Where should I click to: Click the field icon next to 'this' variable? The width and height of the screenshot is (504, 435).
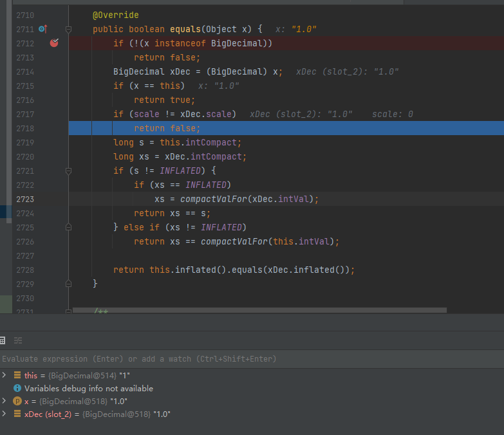coord(17,375)
